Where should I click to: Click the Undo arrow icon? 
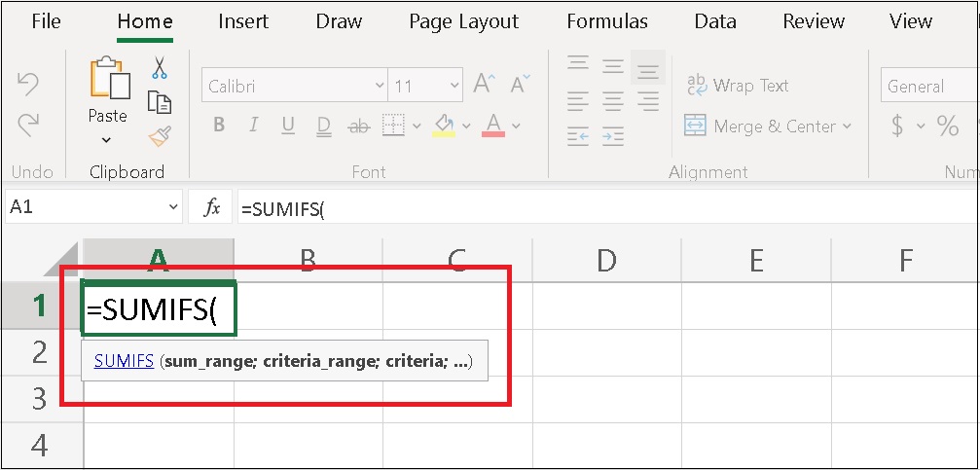coord(28,86)
